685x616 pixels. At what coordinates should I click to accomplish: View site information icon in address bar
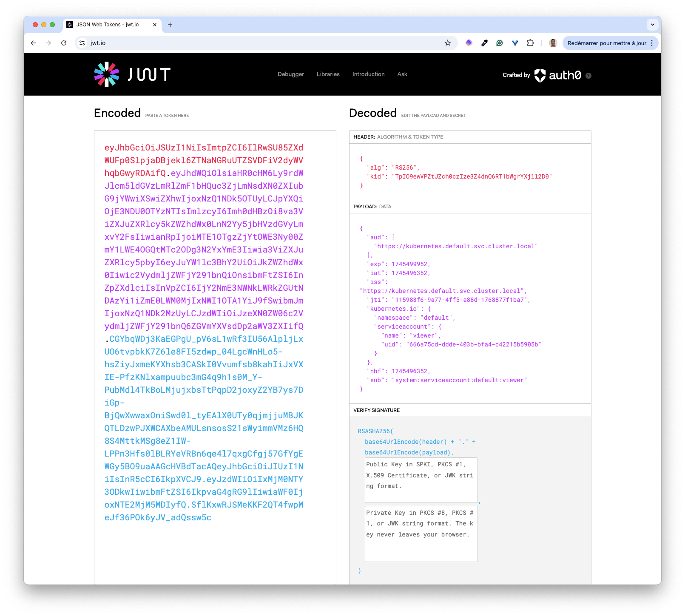coord(82,43)
